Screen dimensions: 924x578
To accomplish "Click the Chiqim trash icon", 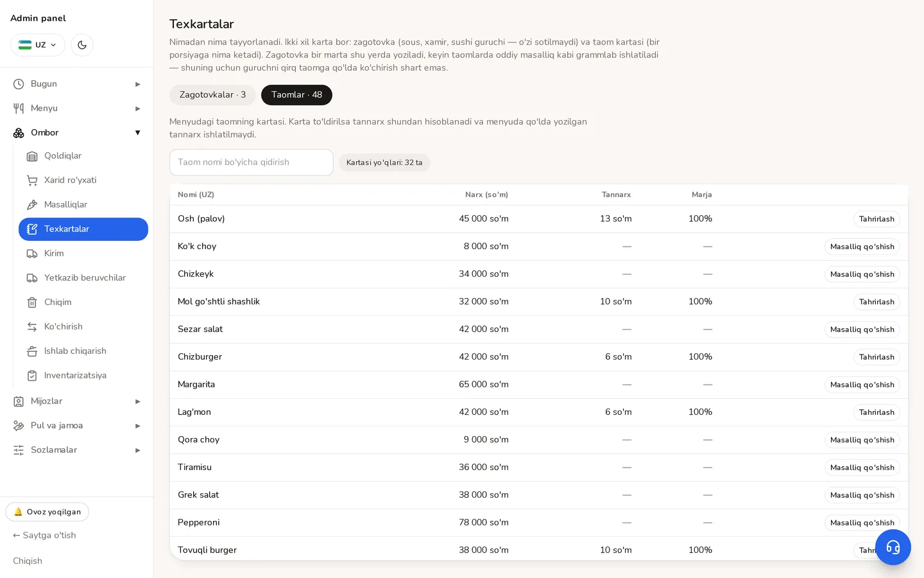I will [32, 302].
